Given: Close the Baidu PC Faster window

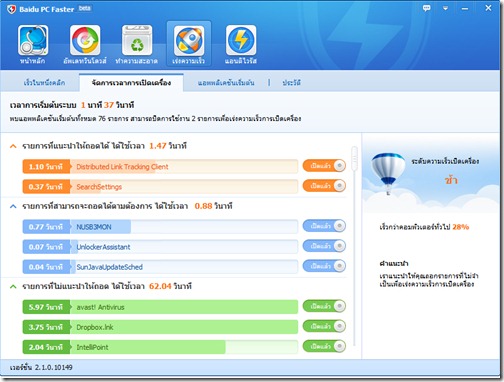Looking at the screenshot, I should pyautogui.click(x=488, y=8).
